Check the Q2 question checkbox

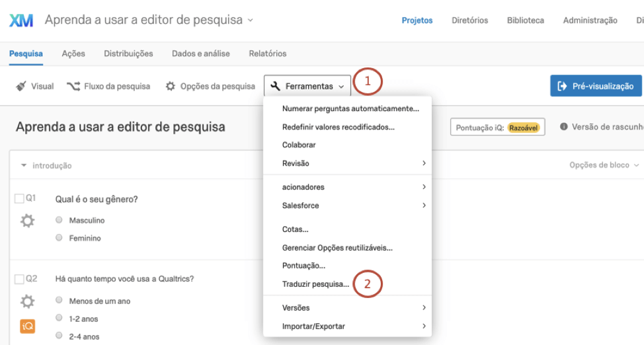19,279
